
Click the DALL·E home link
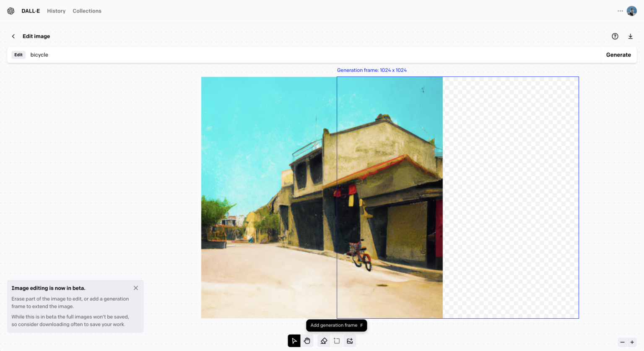[x=31, y=11]
